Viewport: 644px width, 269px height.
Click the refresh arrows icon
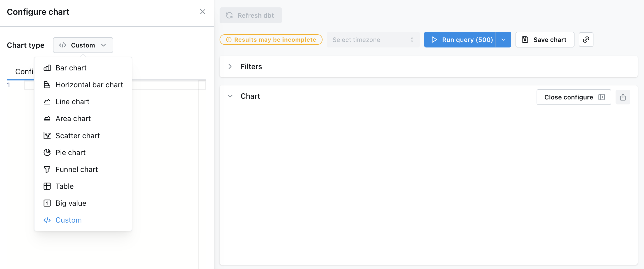[229, 15]
